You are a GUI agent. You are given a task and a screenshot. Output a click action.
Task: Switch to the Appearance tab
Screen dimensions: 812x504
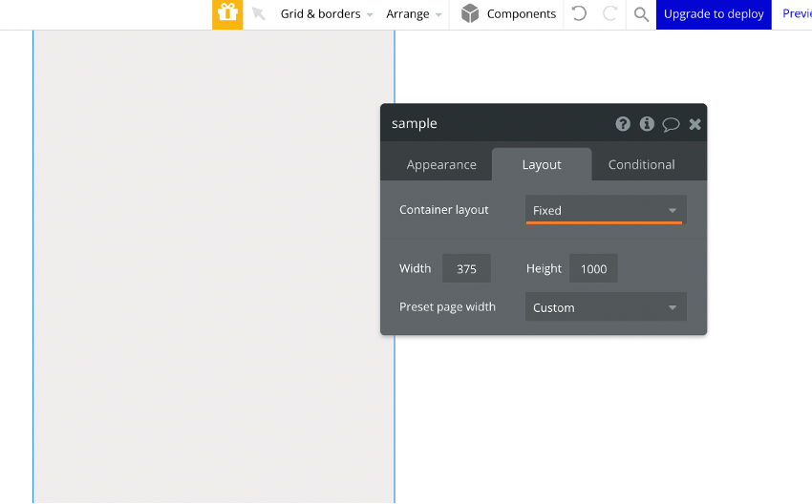(441, 164)
